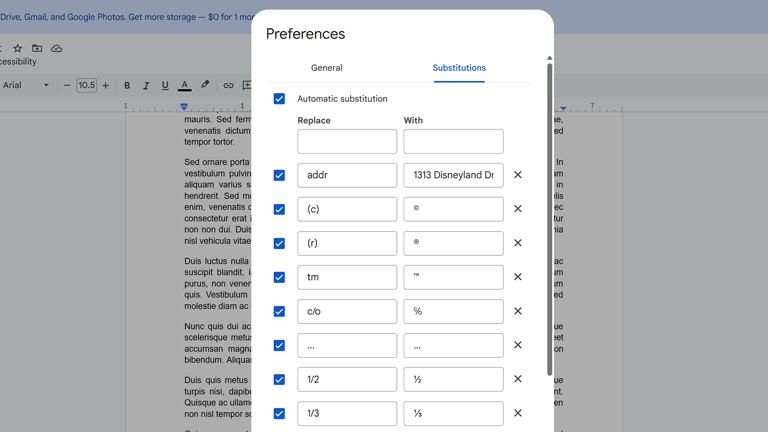
Task: Edit the addr Replace field
Action: point(347,175)
